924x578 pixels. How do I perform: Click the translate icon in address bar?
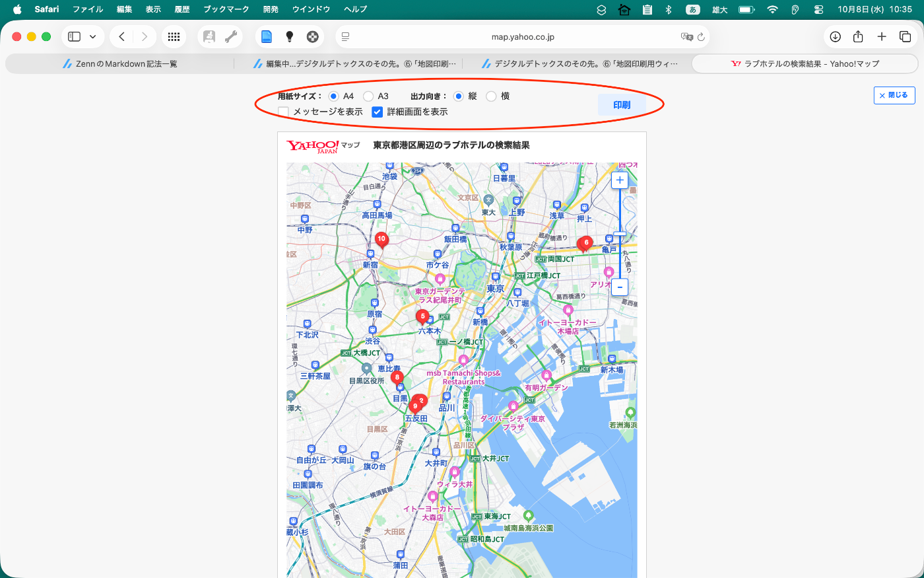pos(687,37)
